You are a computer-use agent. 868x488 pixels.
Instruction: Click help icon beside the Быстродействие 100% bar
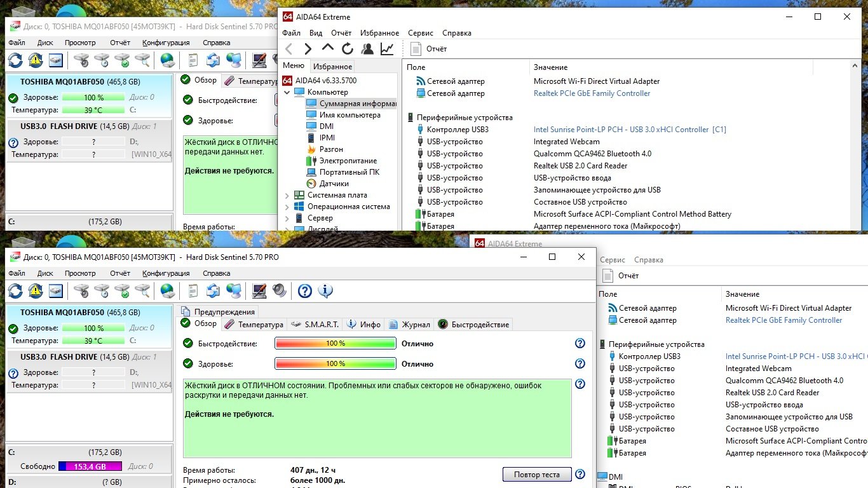(x=580, y=343)
